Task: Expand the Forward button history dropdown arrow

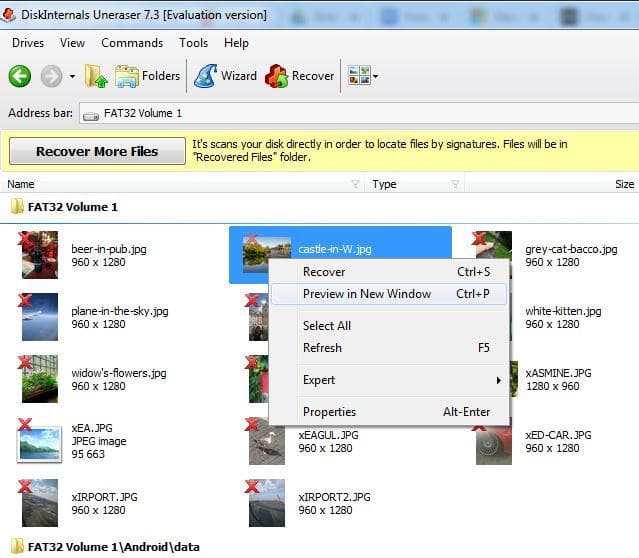Action: (x=73, y=77)
